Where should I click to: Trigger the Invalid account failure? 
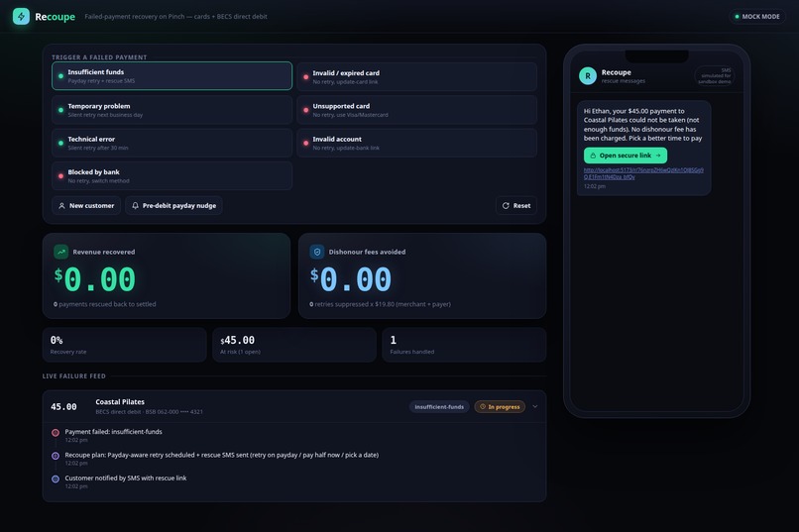click(x=416, y=143)
